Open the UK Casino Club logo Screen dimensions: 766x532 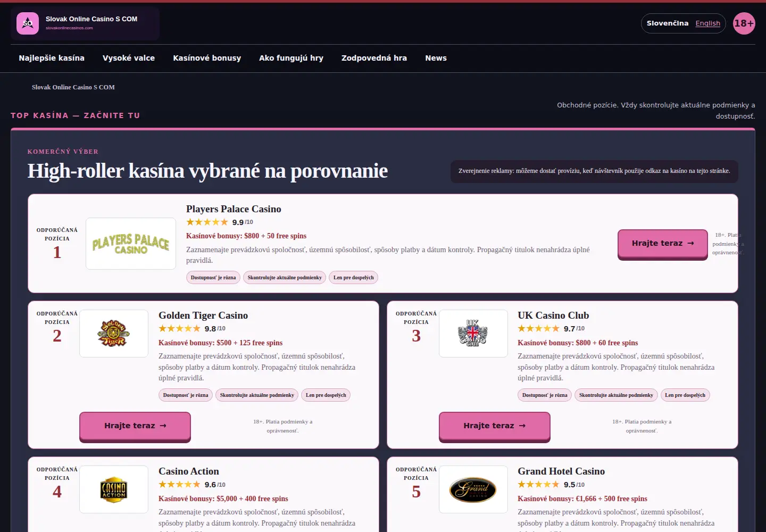[x=473, y=334]
